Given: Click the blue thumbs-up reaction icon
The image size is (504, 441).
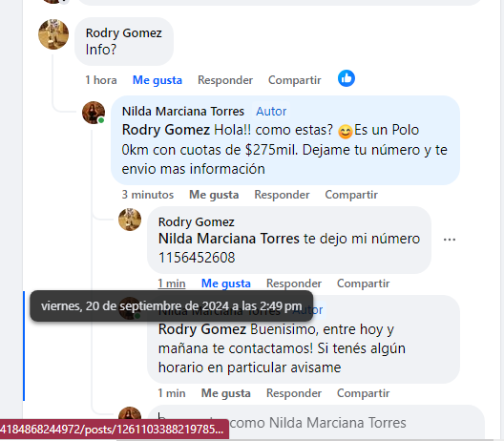Looking at the screenshot, I should point(346,78).
